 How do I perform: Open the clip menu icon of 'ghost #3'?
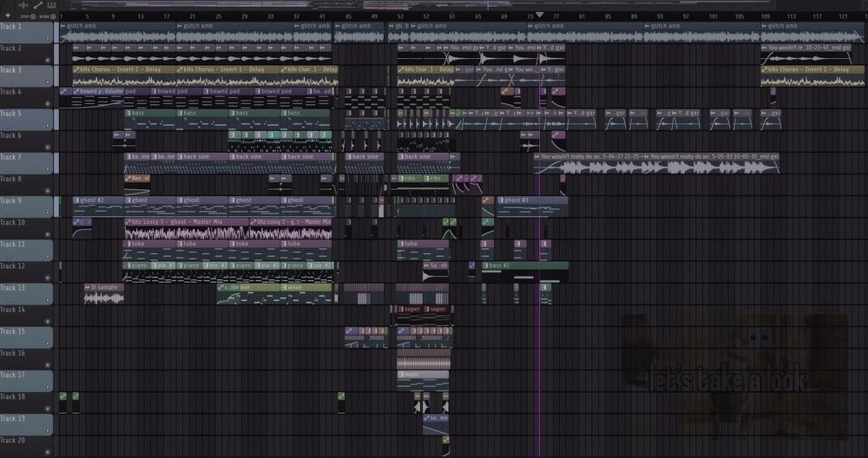click(501, 200)
